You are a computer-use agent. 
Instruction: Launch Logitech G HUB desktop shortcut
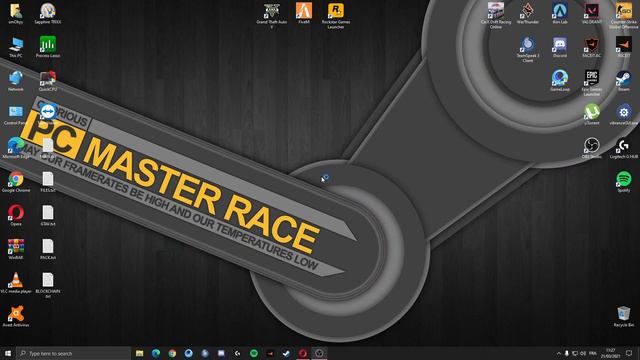pyautogui.click(x=624, y=148)
